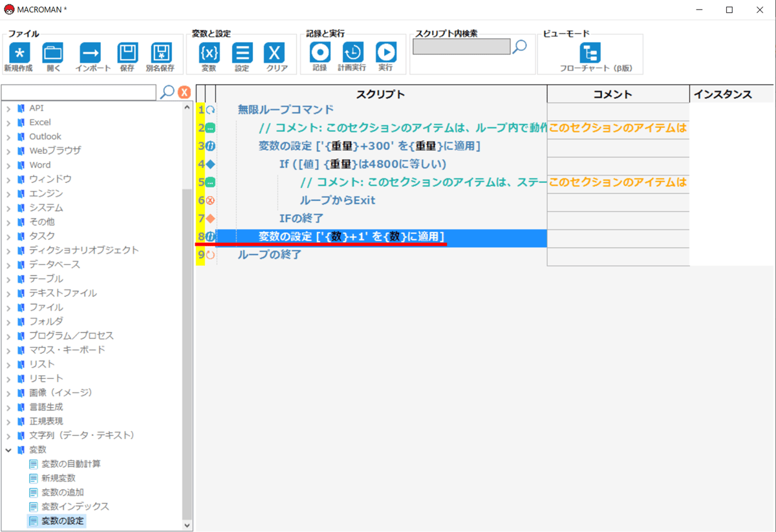The width and height of the screenshot is (776, 532).
Task: Select line 変数の設定 '{重量}+300'
Action: tap(369, 146)
